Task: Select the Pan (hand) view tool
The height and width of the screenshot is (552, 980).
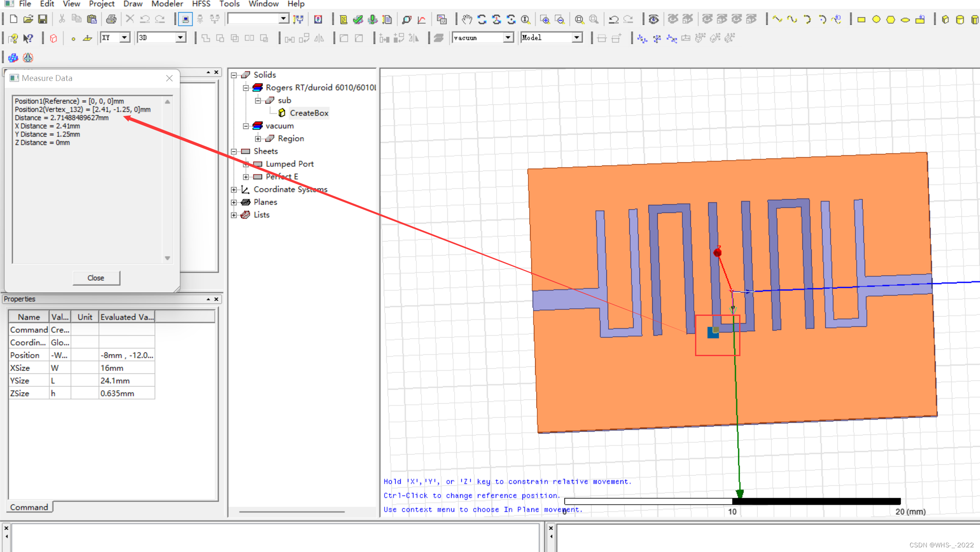Action: click(467, 19)
